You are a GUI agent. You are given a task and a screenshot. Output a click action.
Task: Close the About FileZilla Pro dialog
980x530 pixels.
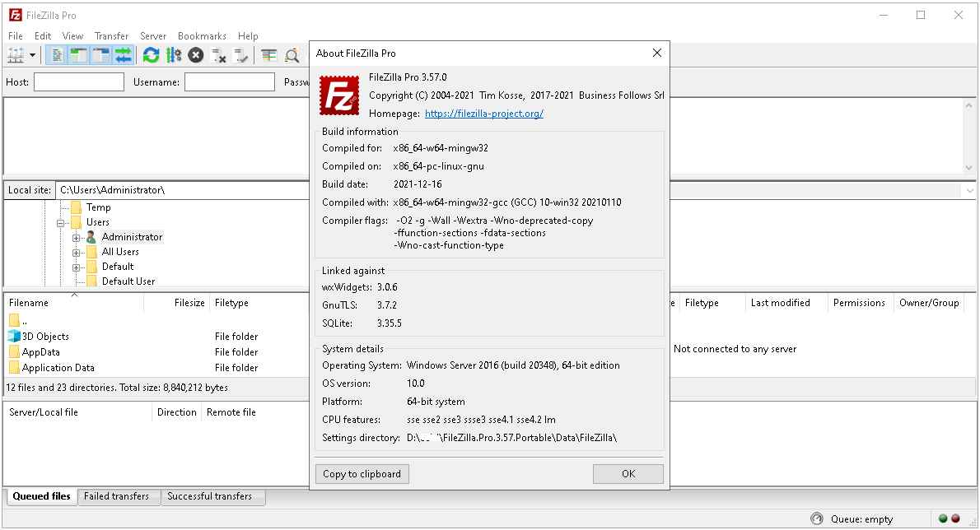coord(657,53)
